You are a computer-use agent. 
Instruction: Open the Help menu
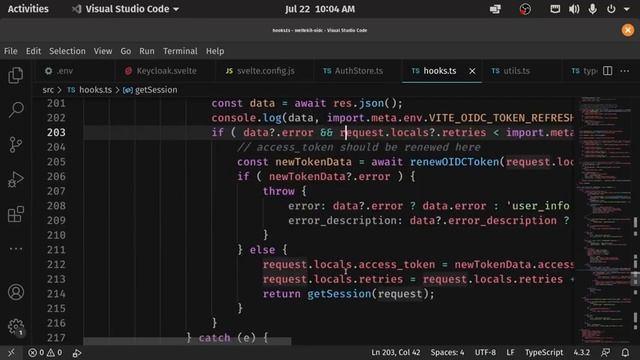(x=215, y=51)
